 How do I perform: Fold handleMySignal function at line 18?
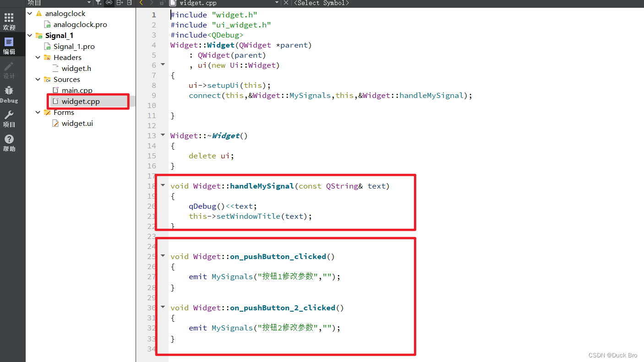click(x=163, y=185)
